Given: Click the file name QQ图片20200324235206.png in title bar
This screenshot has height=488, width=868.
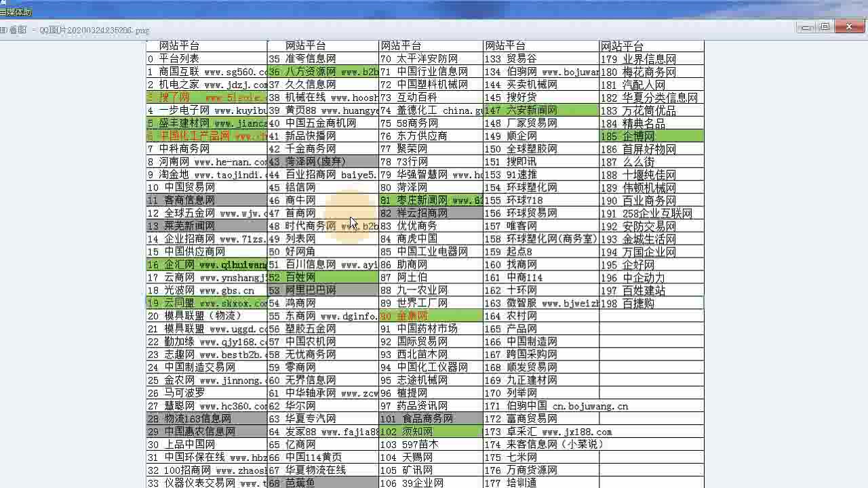Looking at the screenshot, I should (94, 30).
